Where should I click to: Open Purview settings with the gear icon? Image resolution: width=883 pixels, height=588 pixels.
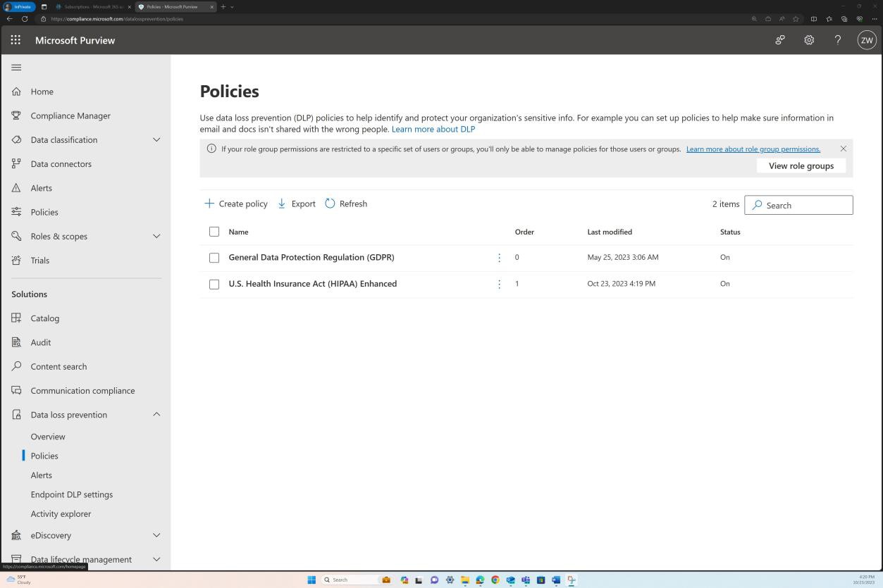pos(808,40)
